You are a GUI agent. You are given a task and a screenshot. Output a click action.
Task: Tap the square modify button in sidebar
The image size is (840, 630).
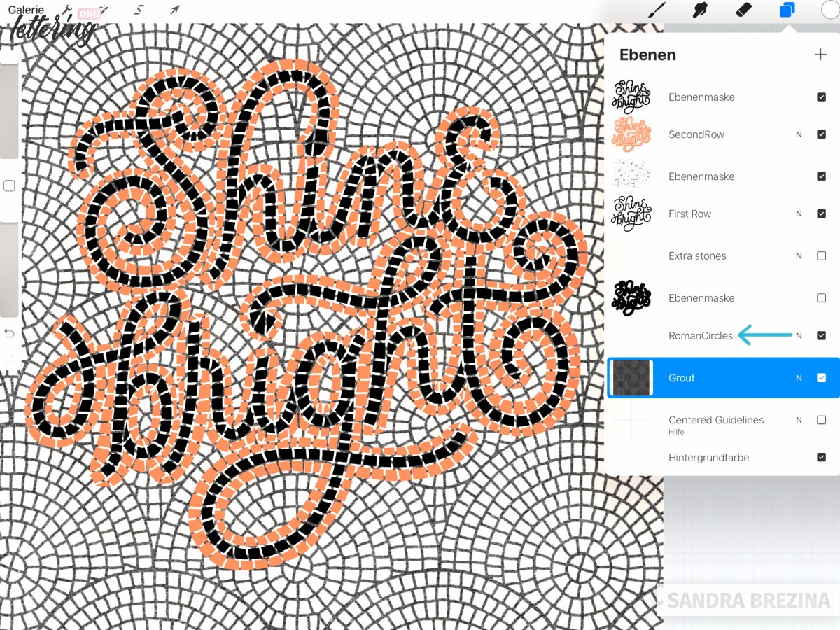point(10,185)
